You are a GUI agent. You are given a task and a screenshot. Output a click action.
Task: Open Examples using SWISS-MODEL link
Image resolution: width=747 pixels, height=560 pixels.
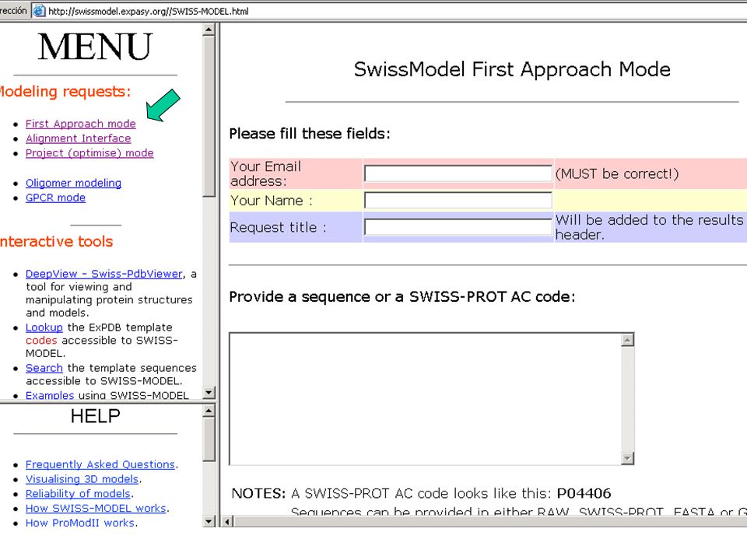point(50,395)
